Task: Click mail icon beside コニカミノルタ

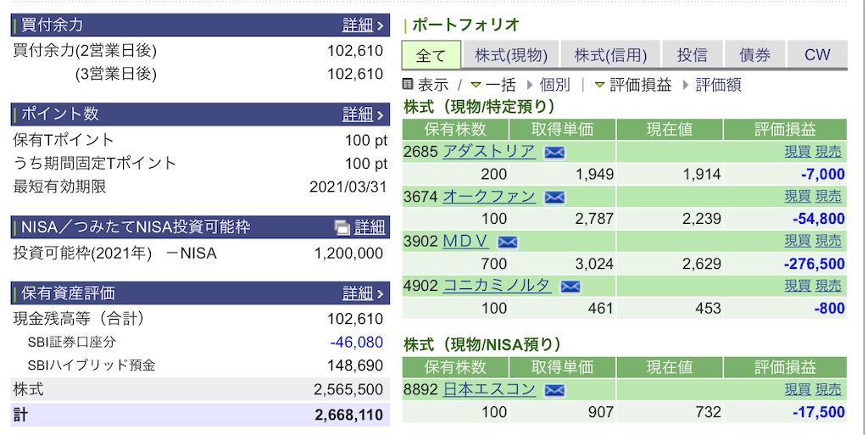Action: pos(570,287)
